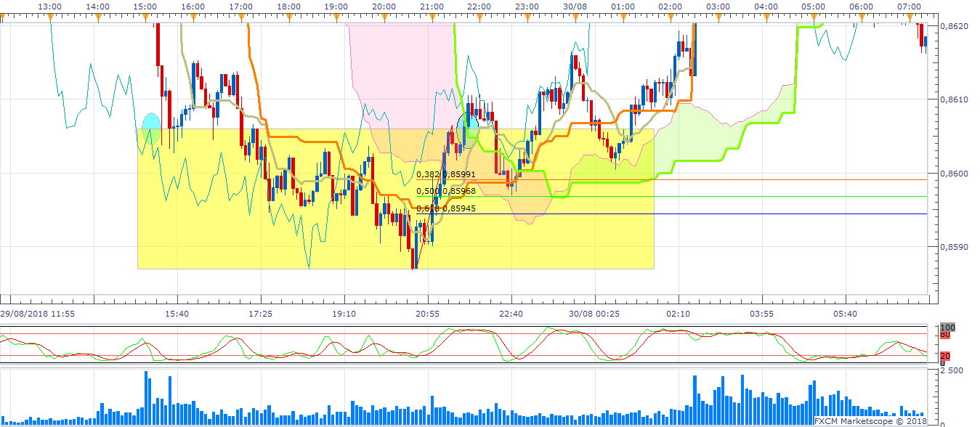The height and width of the screenshot is (427, 980).
Task: Click the 17:25 bottom axis label
Action: (x=261, y=314)
